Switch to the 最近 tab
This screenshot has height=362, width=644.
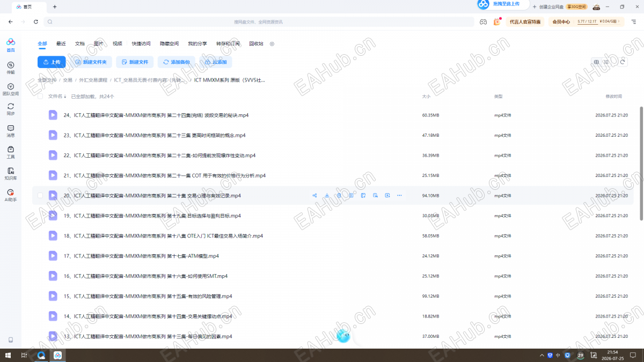tap(61, 43)
